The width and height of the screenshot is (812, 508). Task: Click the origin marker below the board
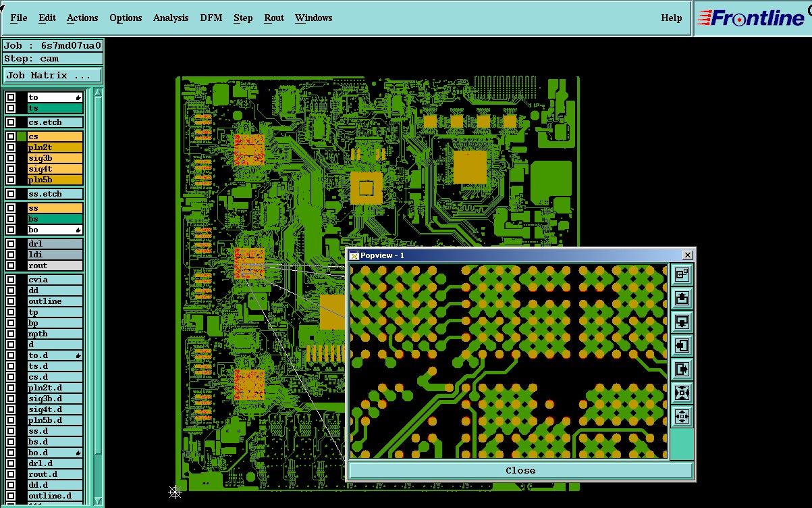tap(175, 492)
